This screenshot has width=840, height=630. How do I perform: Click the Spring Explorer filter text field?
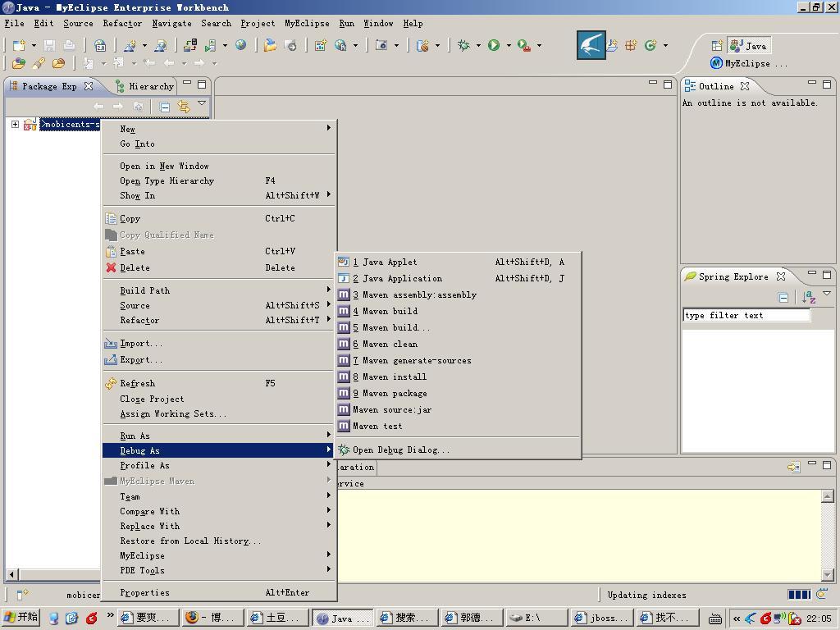pos(746,315)
